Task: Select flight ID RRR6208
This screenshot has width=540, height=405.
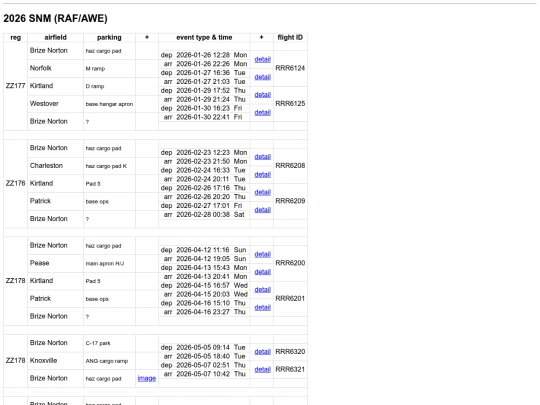Action: (x=290, y=166)
